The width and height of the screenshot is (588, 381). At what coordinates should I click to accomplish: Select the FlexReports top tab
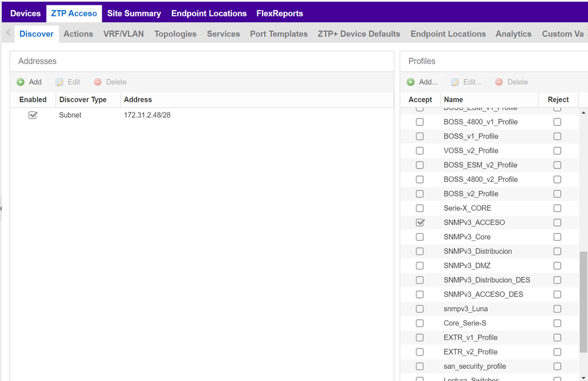click(280, 14)
